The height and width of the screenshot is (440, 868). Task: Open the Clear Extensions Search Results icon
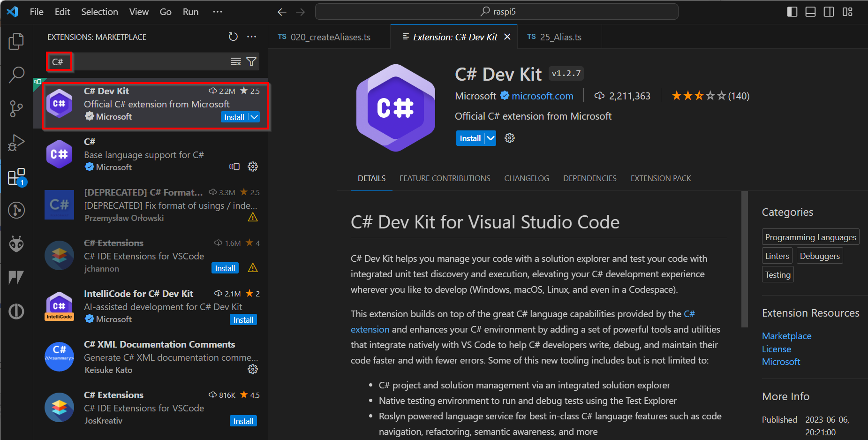[235, 61]
